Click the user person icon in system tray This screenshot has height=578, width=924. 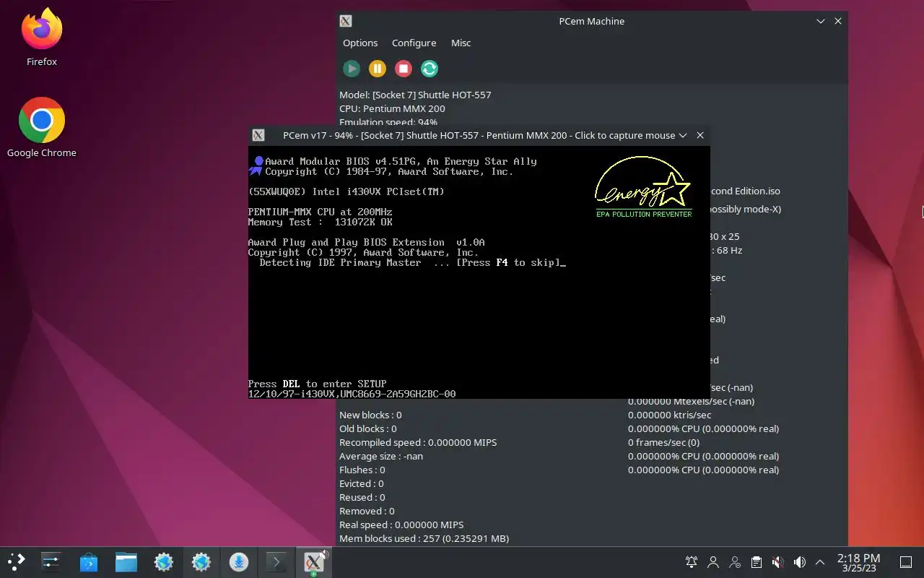pos(713,562)
